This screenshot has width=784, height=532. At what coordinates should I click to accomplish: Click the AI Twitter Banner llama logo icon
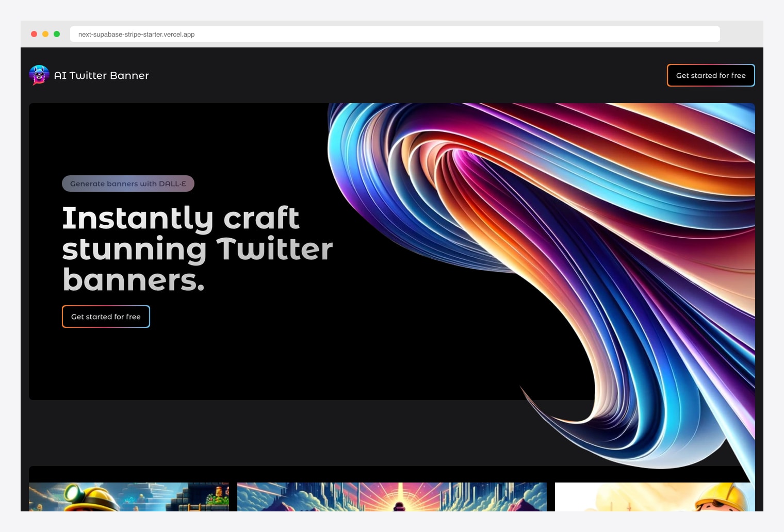39,75
